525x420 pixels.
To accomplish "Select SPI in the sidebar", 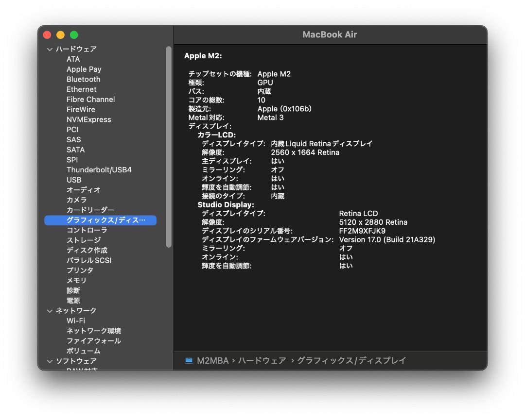I will click(72, 160).
